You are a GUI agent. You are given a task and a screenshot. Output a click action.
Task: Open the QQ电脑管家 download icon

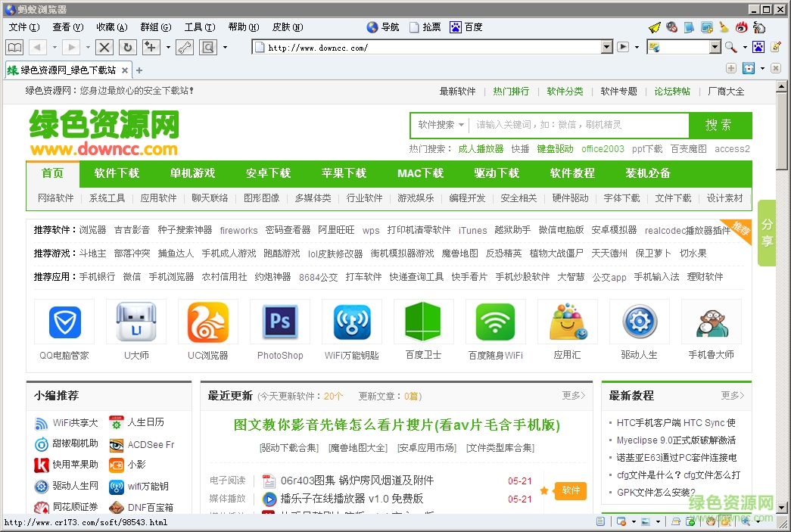pyautogui.click(x=64, y=321)
